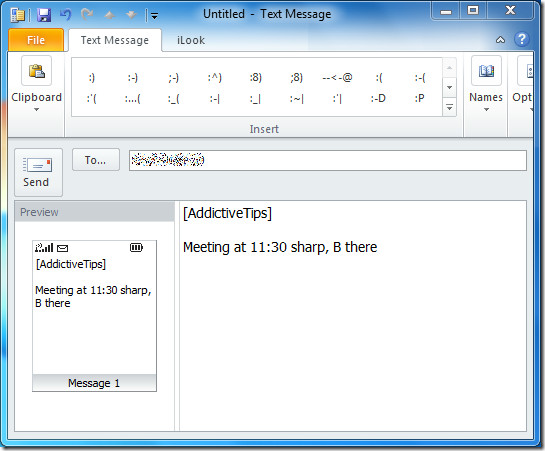Insert the :-) emoticon
Image resolution: width=545 pixels, height=451 pixels.
(132, 77)
